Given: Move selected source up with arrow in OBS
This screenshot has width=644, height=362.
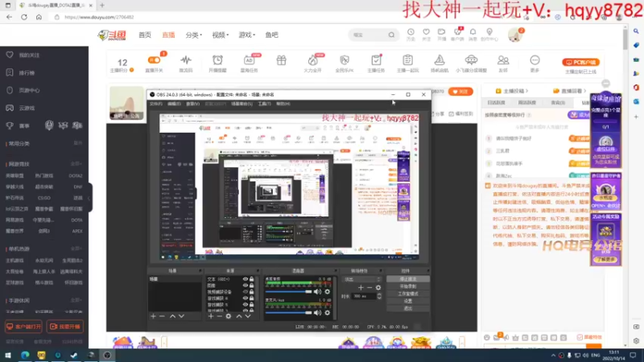Looking at the screenshot, I should [x=239, y=316].
